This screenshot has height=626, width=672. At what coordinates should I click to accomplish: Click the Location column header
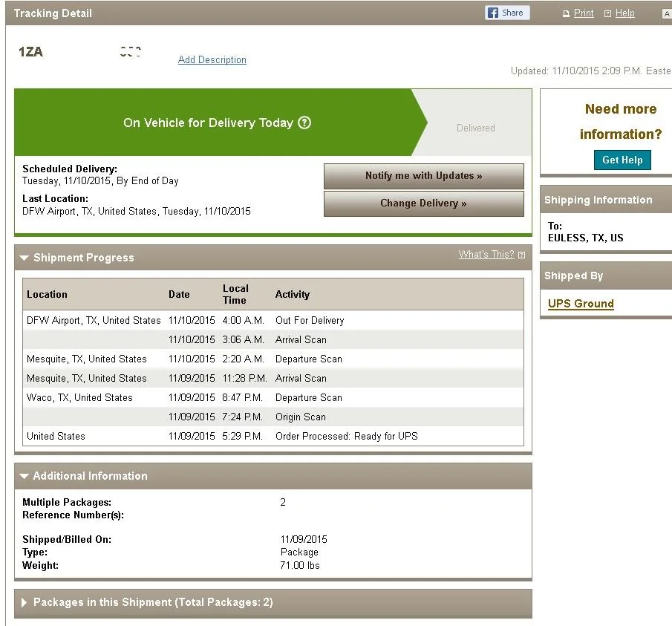(47, 294)
